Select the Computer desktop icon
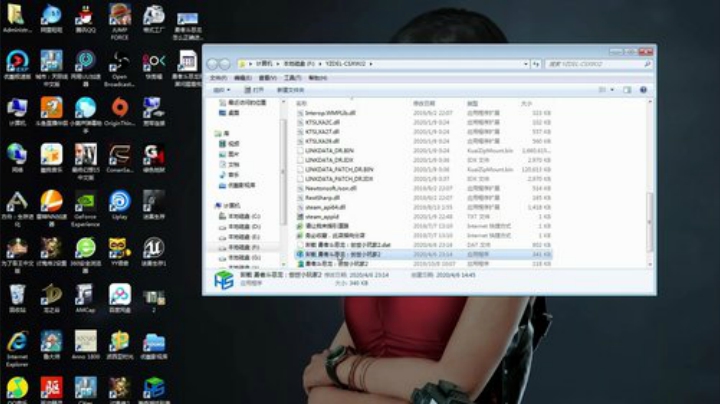This screenshot has height=404, width=720. [x=17, y=112]
